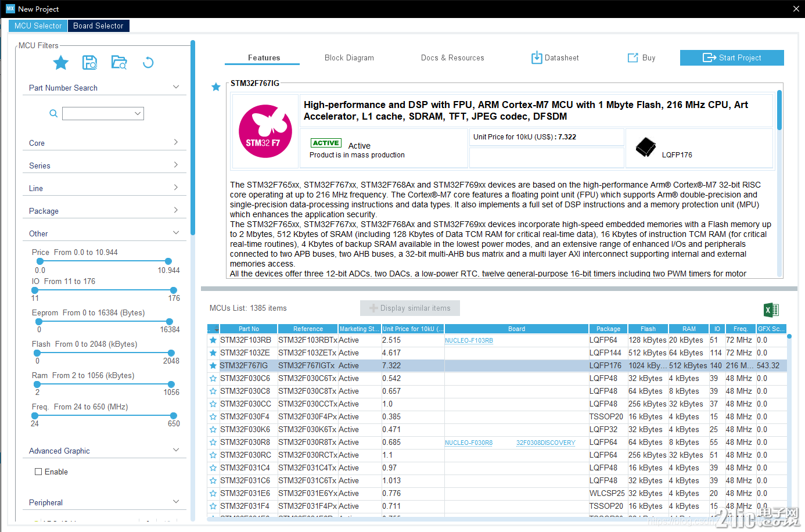Screen dimensions: 805x532
Task: Toggle star for STM32F767IG row
Action: pyautogui.click(x=213, y=366)
